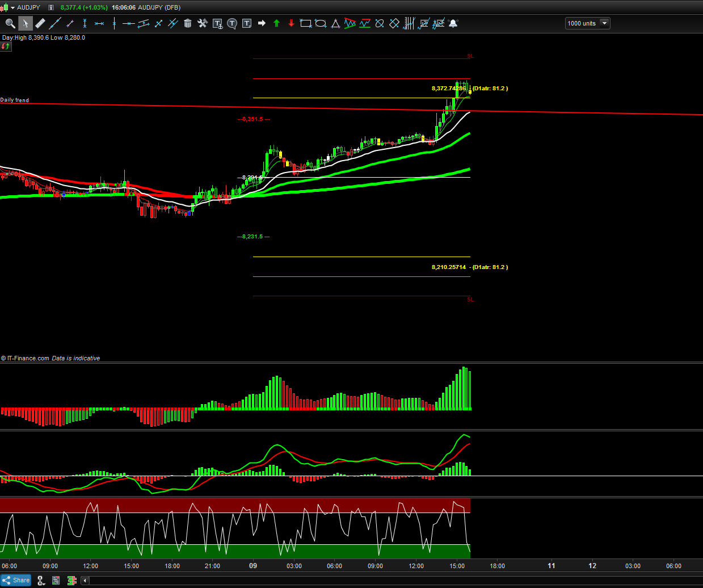The width and height of the screenshot is (703, 588).
Task: Select the Fibonacci extension tool
Action: 439,23
